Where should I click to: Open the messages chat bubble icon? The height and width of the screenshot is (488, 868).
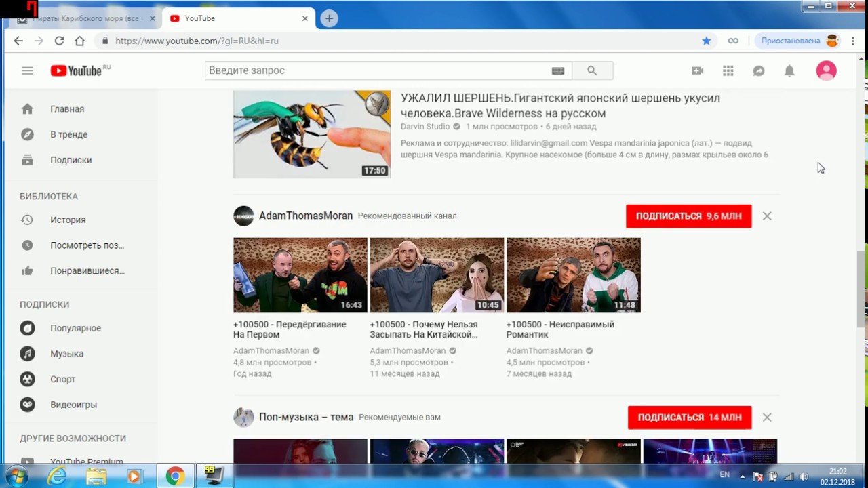tap(759, 70)
